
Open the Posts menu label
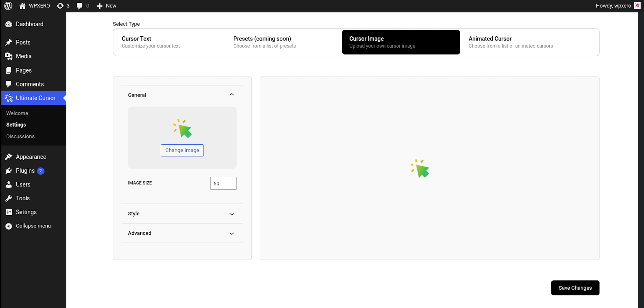[23, 43]
